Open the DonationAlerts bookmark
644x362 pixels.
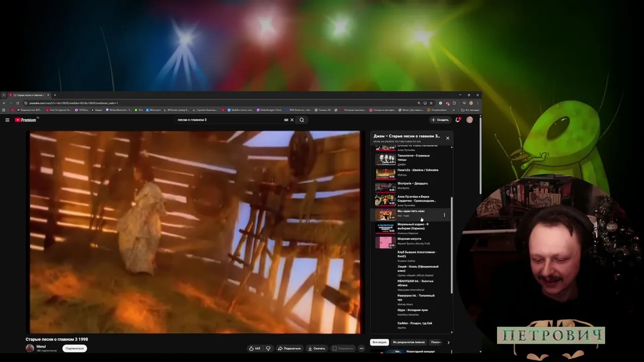[437, 110]
